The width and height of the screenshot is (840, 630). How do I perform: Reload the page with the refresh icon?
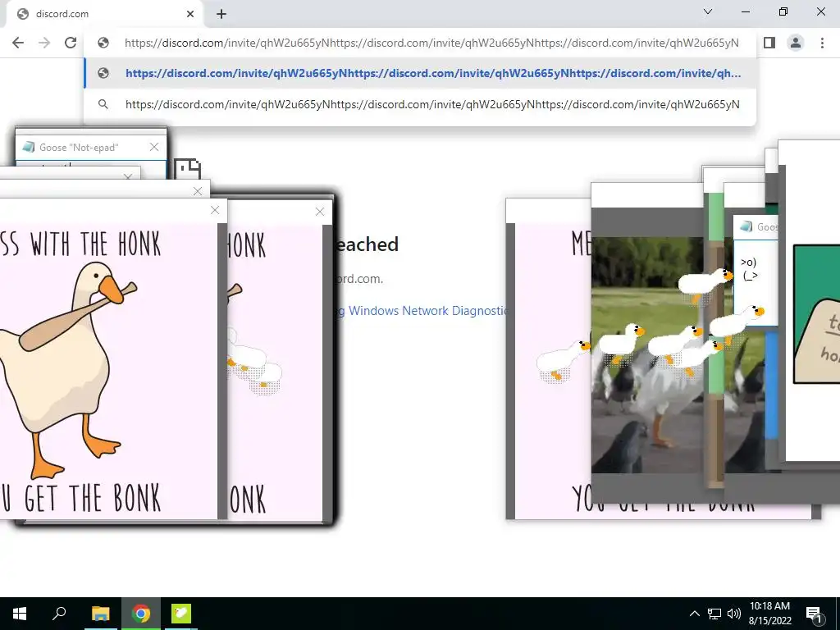click(x=71, y=43)
